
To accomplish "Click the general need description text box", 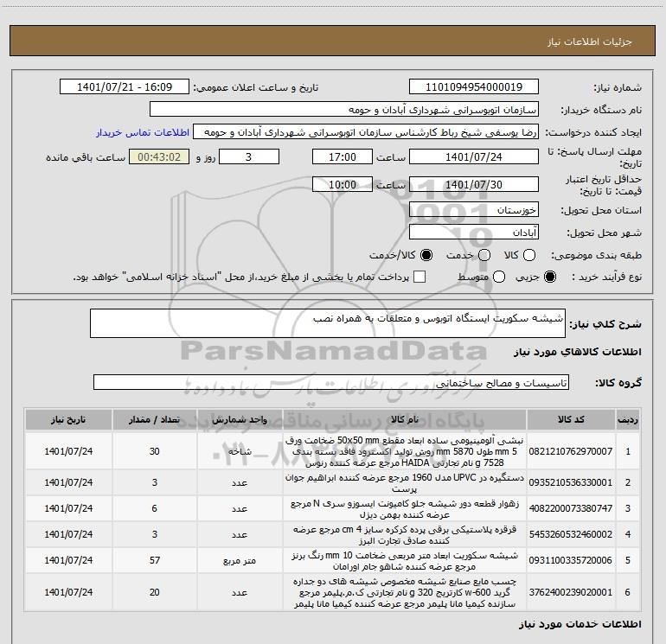I will 328,323.
